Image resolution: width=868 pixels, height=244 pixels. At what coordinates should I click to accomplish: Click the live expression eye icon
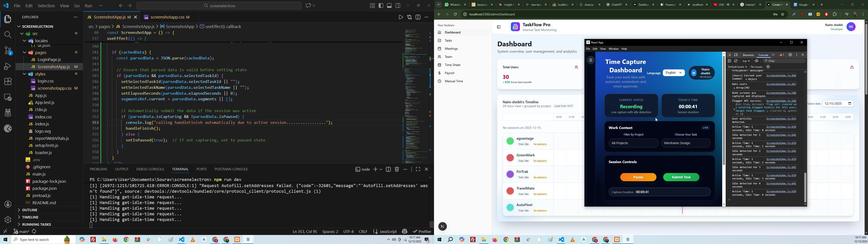pyautogui.click(x=757, y=61)
